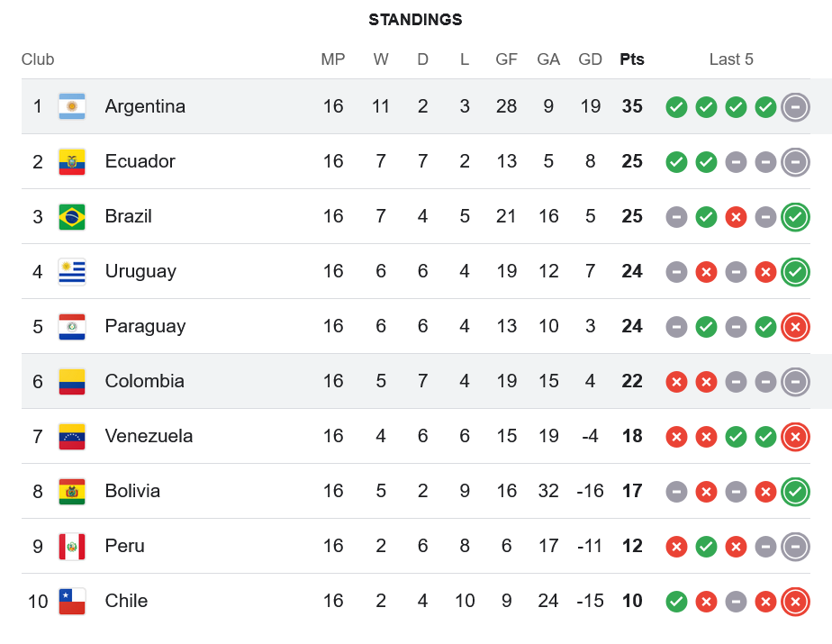
Task: Click Paraguay's latest loss result icon
Action: pos(795,327)
